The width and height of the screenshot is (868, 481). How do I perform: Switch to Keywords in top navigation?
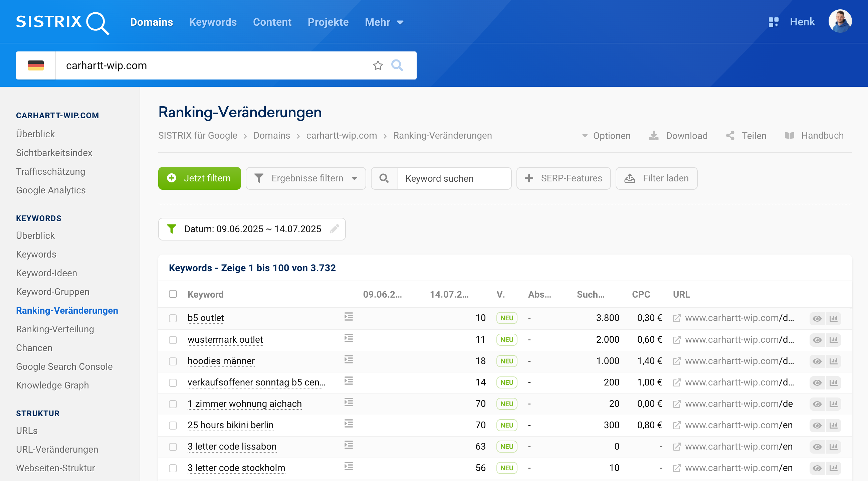coord(213,22)
